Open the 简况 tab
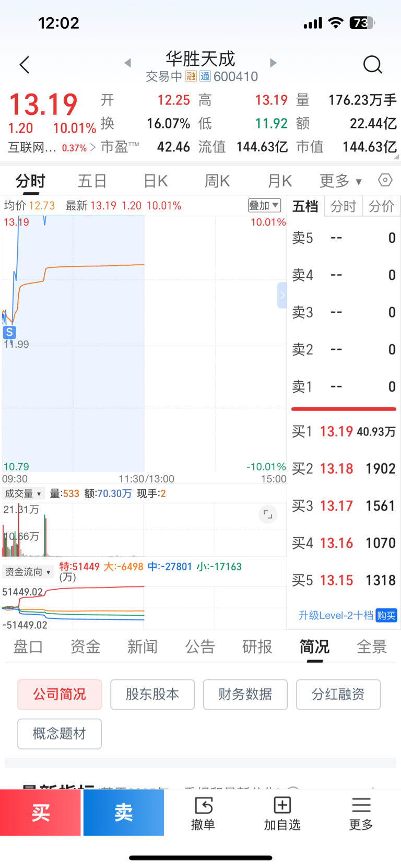Image resolution: width=401 pixels, height=868 pixels. (314, 647)
